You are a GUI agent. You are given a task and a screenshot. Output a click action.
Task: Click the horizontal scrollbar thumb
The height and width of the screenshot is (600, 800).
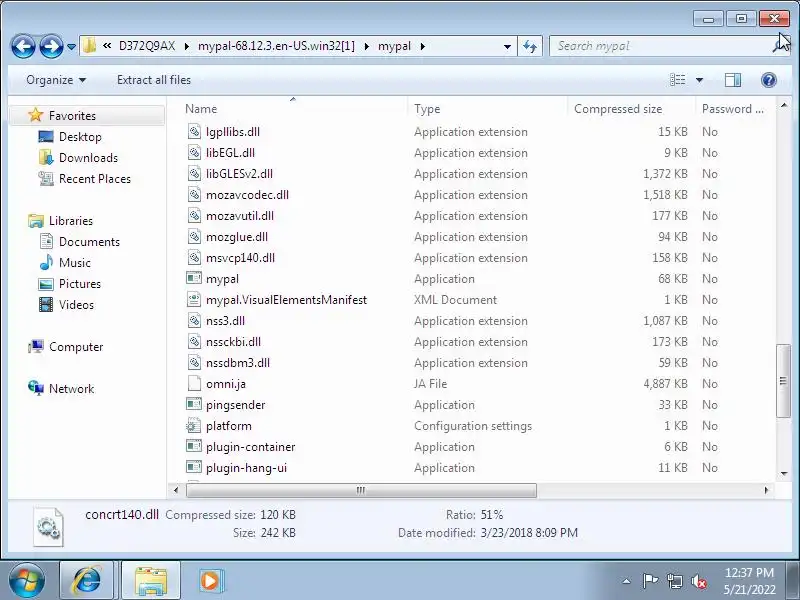tap(361, 490)
